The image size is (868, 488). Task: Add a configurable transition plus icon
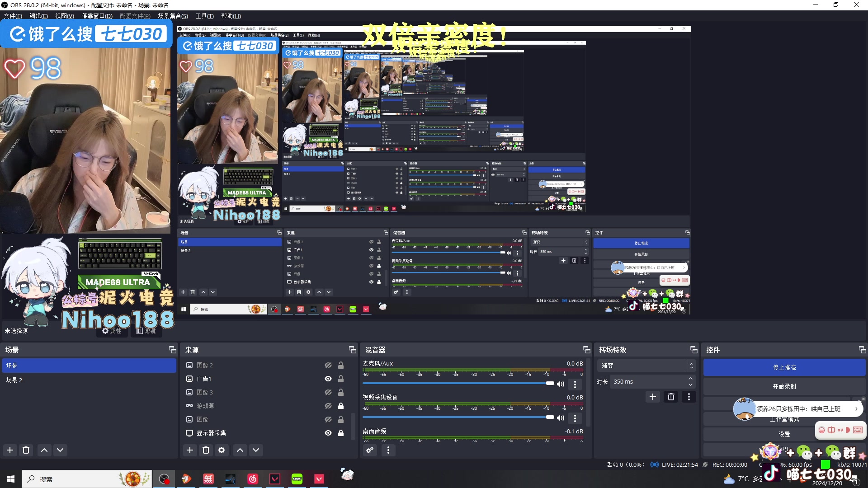(653, 397)
